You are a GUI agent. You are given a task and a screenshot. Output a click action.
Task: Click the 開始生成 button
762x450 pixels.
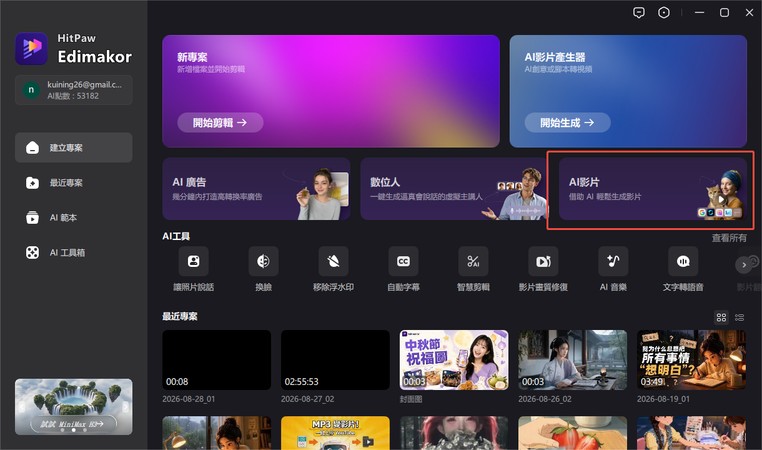pos(567,122)
